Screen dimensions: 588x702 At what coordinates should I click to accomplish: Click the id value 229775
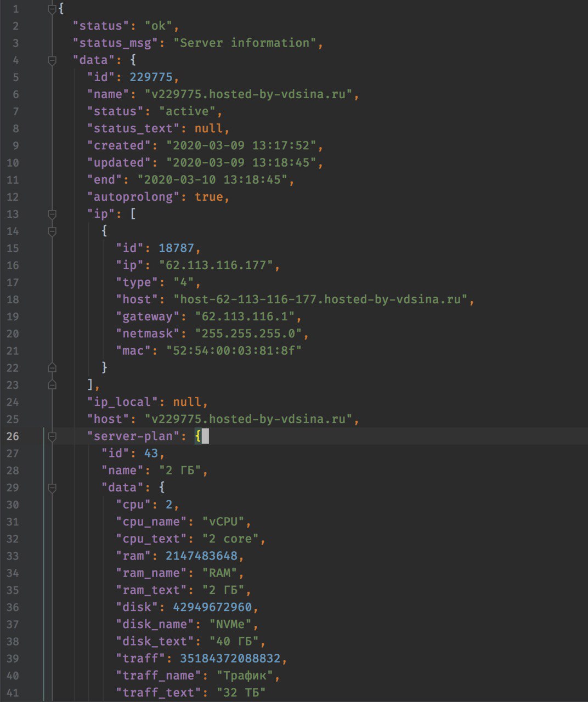tap(151, 77)
